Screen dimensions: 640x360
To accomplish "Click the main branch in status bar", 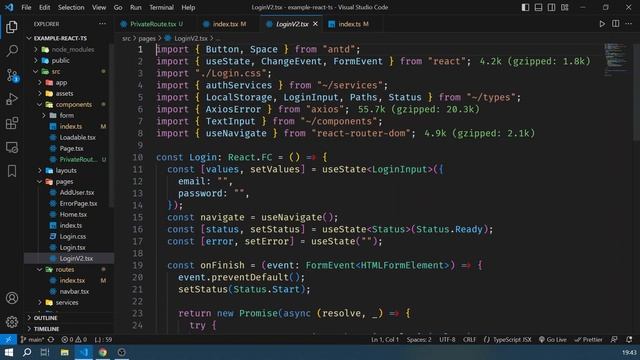I will (x=32, y=340).
